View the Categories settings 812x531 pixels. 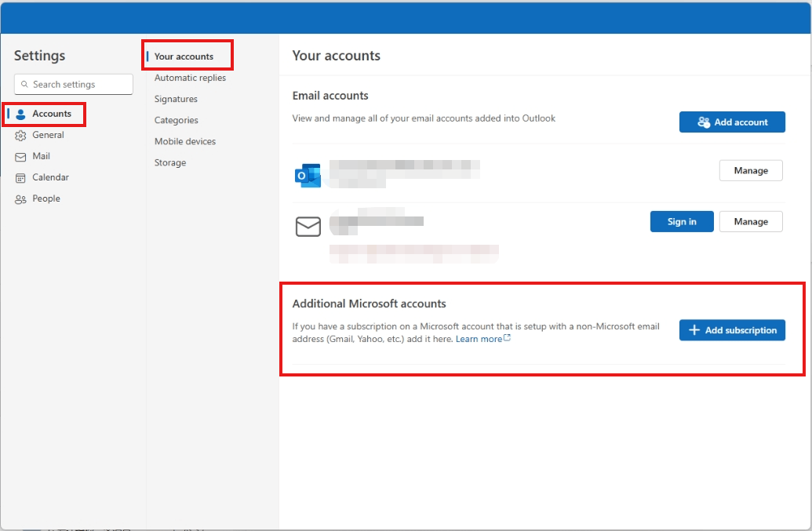(x=176, y=120)
